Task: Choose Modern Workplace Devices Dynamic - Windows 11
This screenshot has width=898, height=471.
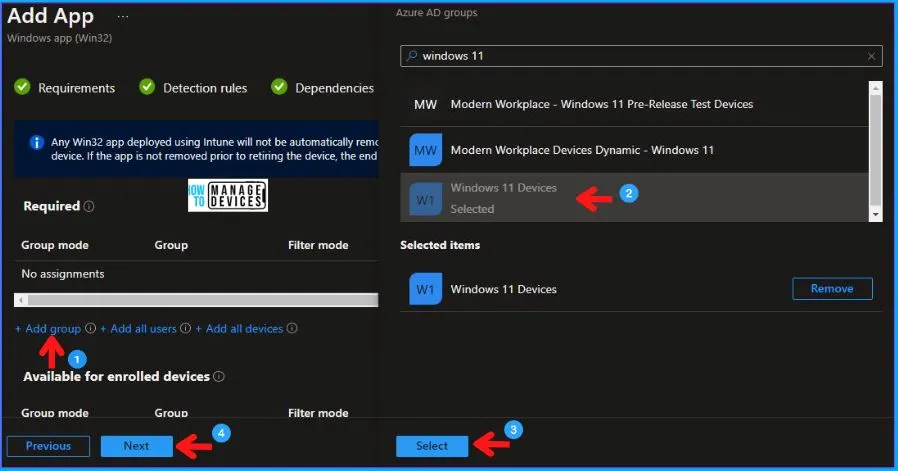Action: [x=634, y=150]
